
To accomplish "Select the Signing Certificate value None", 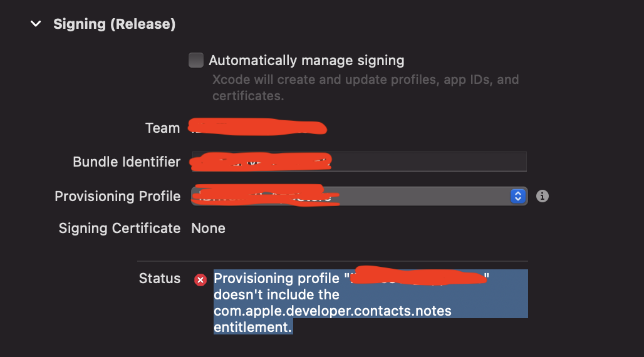I will [x=208, y=229].
